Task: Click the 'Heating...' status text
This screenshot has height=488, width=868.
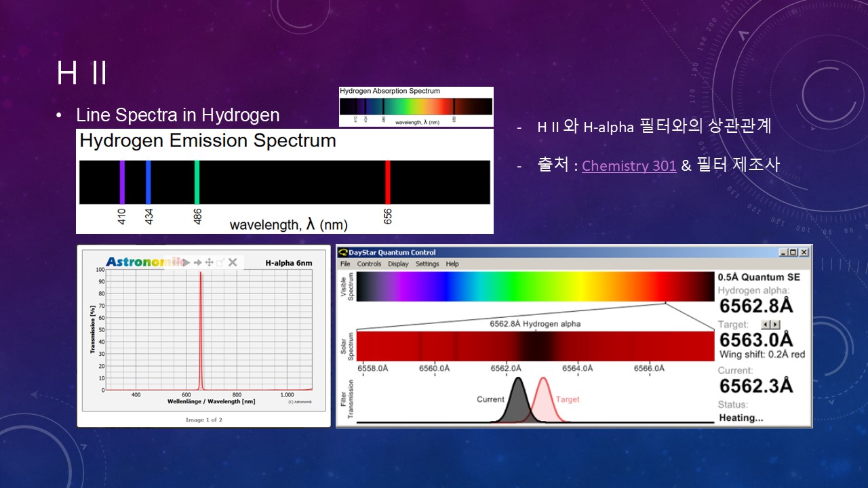Action: [x=741, y=418]
